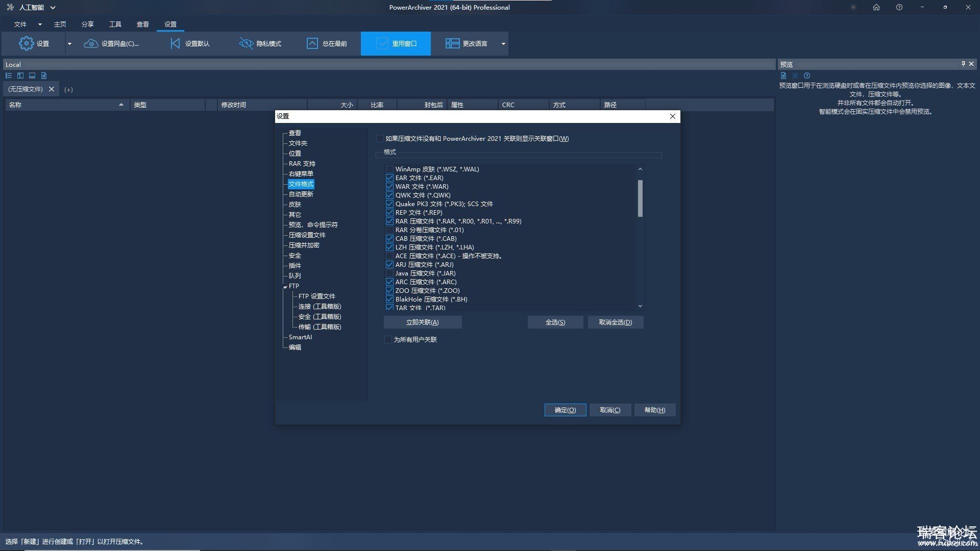Open dropdown arrow next to 文件 menu
The image size is (980, 551).
point(40,24)
